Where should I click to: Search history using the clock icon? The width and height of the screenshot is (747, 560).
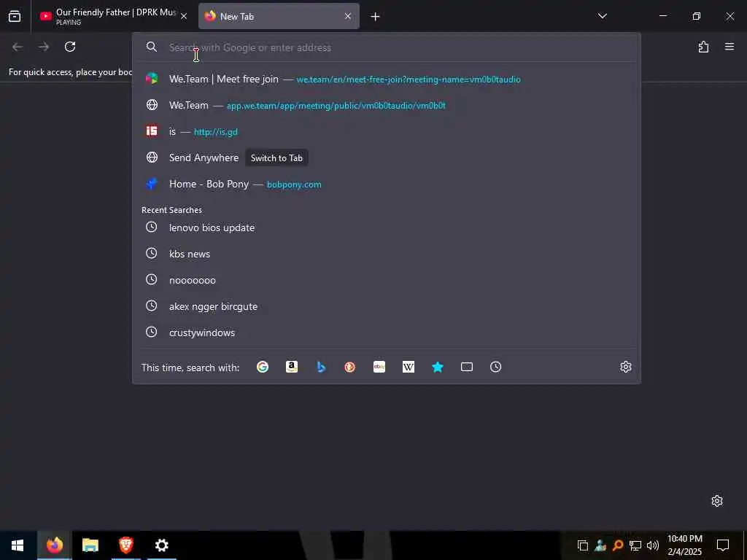coord(495,367)
